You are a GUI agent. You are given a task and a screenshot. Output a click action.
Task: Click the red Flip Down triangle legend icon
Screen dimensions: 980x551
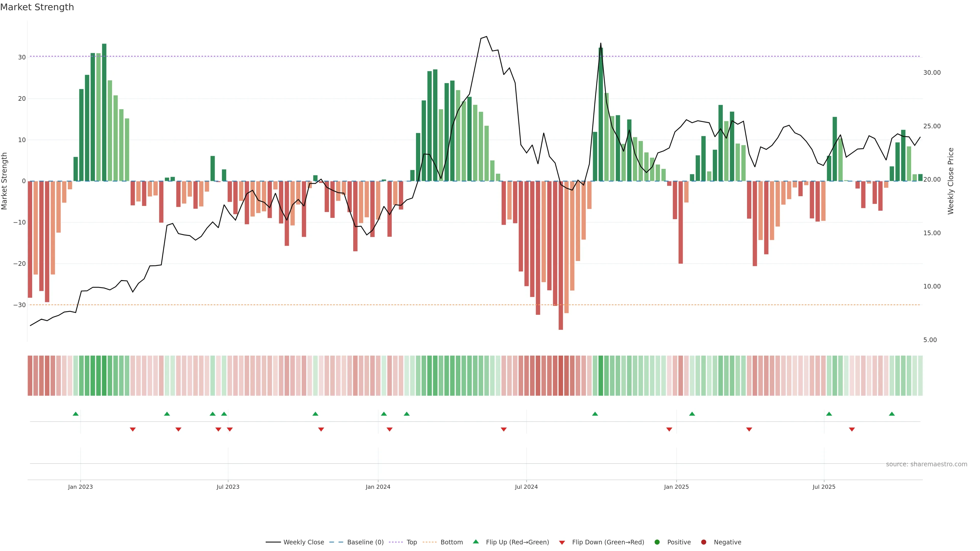pyautogui.click(x=562, y=543)
